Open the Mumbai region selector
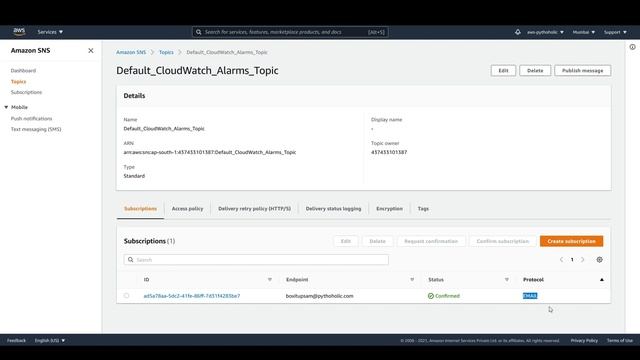640x360 pixels. tap(584, 32)
